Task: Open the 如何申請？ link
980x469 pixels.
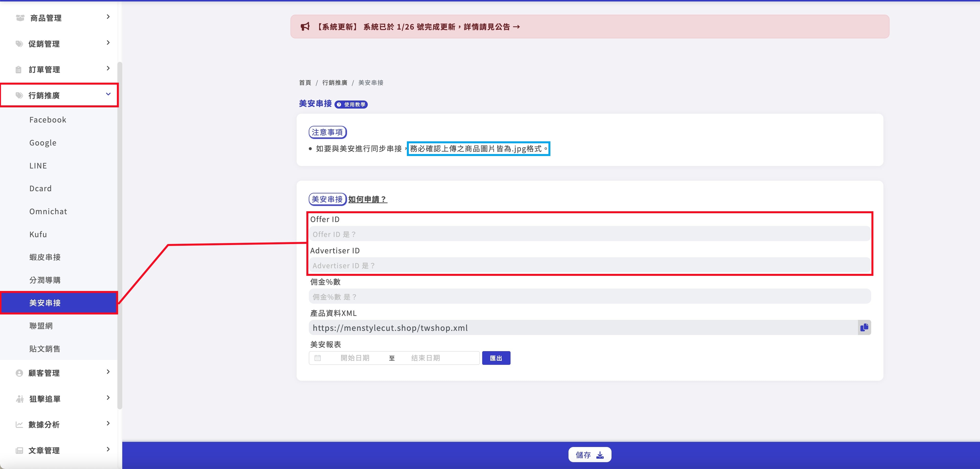Action: click(x=367, y=199)
